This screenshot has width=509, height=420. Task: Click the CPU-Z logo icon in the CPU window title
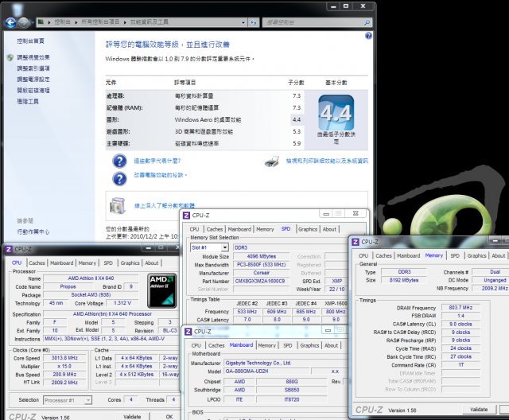(x=8, y=249)
